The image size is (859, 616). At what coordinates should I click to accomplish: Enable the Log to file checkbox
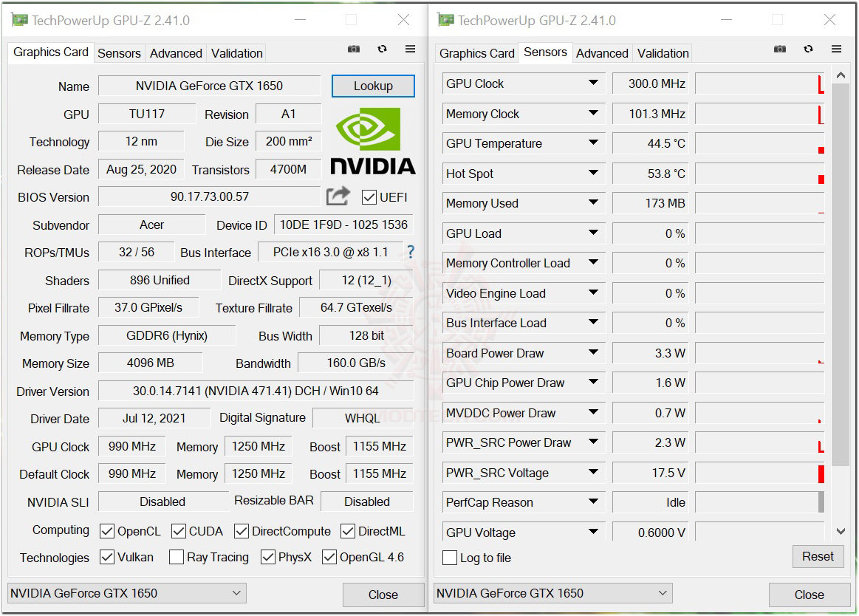point(450,558)
